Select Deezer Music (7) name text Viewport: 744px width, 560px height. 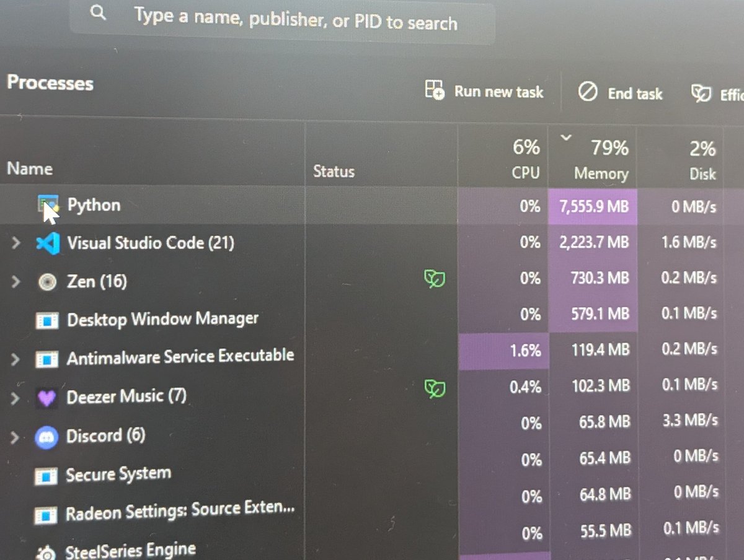(126, 396)
